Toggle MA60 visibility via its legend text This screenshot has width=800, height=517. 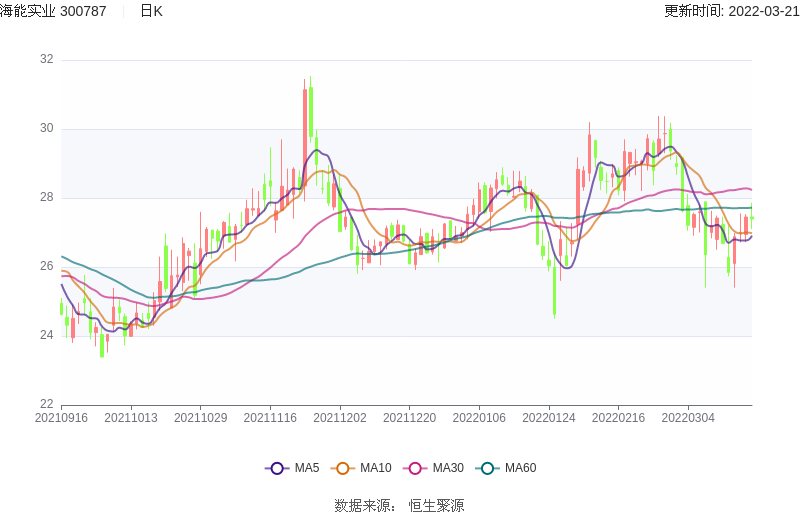(520, 468)
